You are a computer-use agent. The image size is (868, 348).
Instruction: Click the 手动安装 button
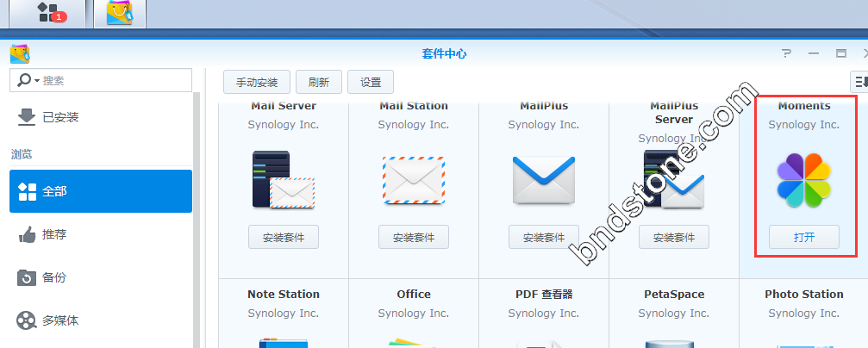click(x=257, y=83)
